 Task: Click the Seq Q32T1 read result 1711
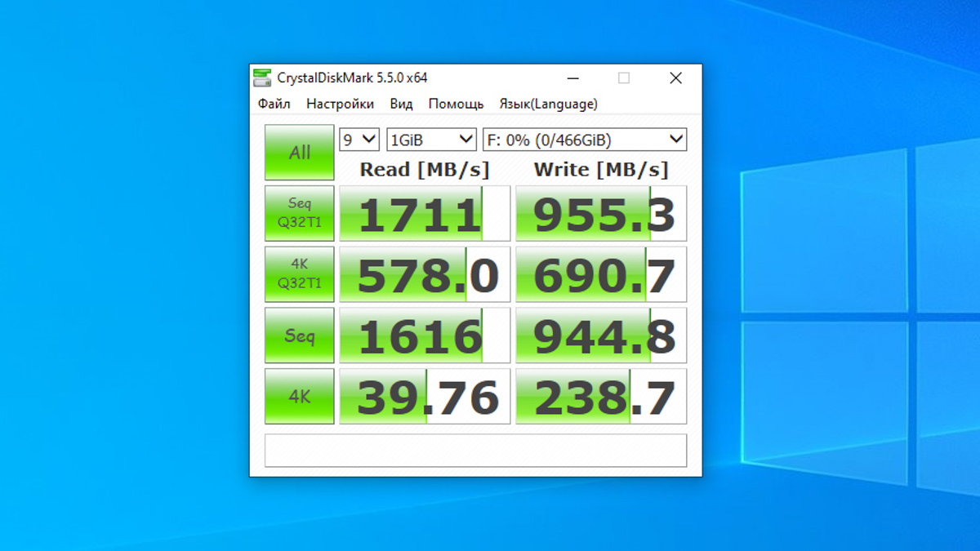click(425, 214)
